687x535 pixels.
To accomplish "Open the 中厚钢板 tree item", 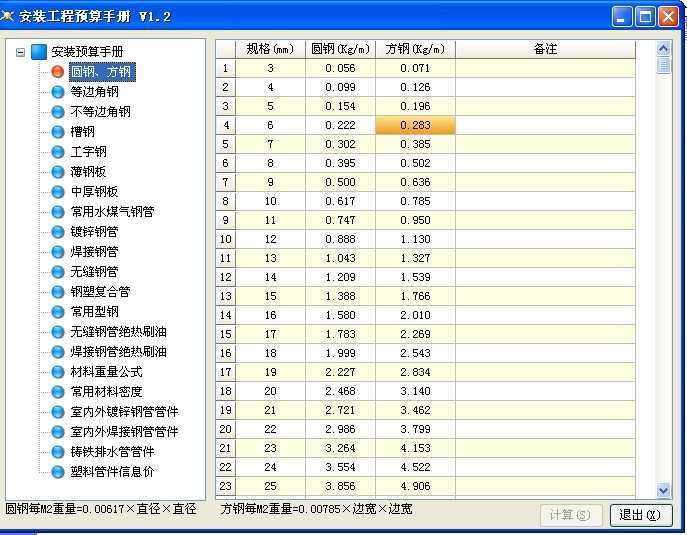I will (95, 191).
